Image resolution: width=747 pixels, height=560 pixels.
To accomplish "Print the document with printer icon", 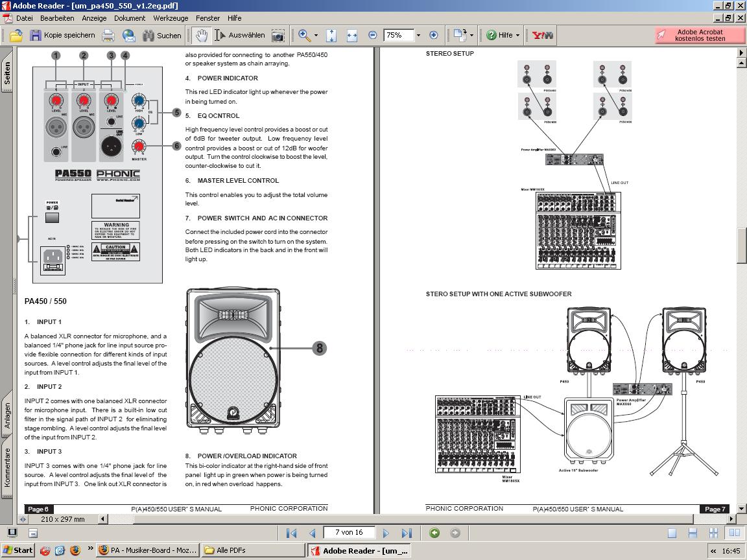I will (109, 35).
